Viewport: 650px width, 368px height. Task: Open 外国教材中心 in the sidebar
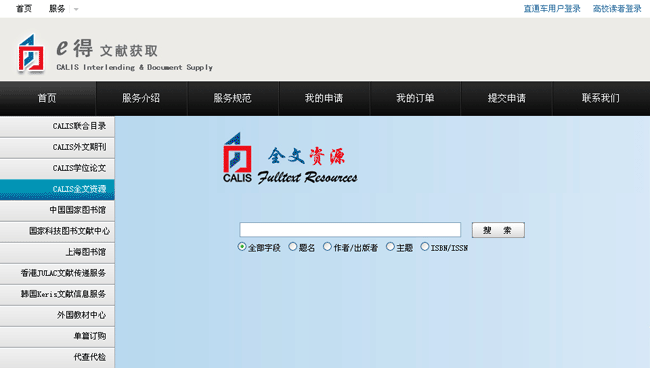(x=57, y=315)
